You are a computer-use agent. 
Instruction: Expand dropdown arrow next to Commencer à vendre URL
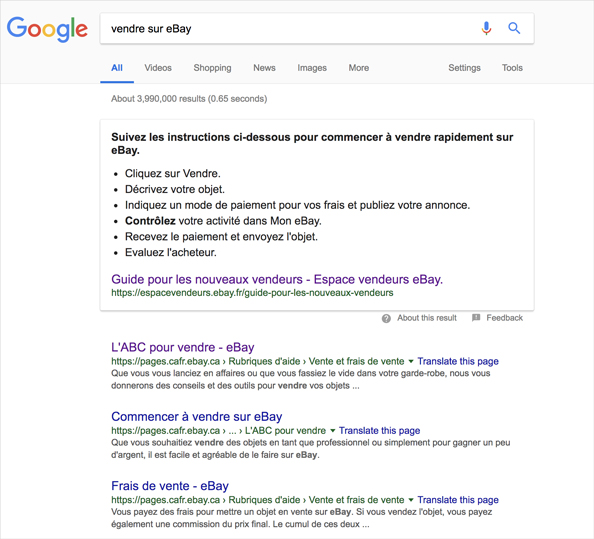(332, 431)
